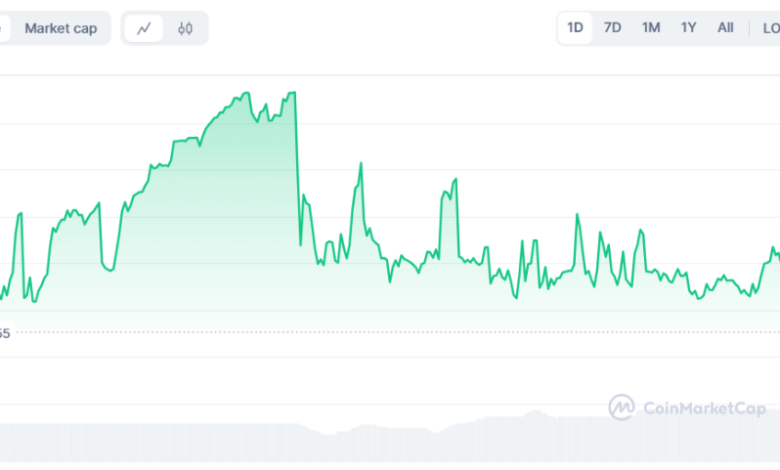Click the sharp vertical drop in the chart

(x=298, y=170)
